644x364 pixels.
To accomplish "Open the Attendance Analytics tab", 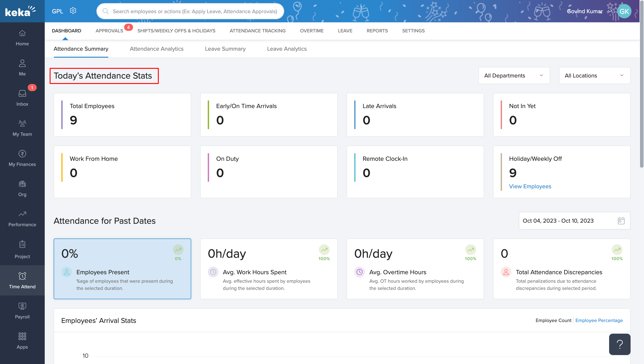I will pyautogui.click(x=157, y=49).
